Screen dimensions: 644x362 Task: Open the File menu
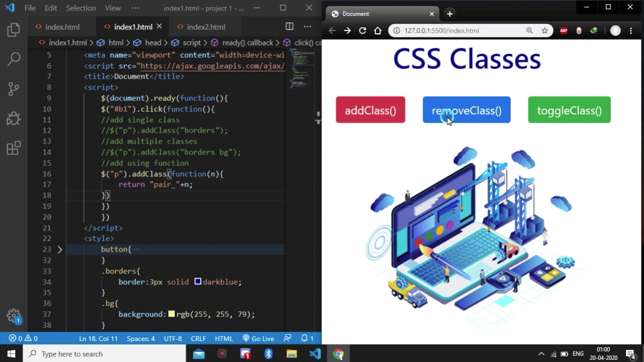[30, 8]
